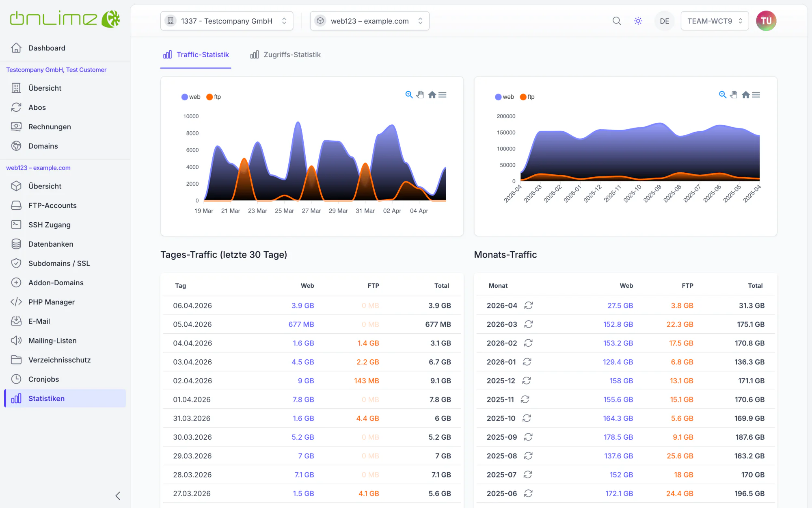Viewport: 812px width, 508px height.
Task: Click the search magnifier icon in header
Action: (616, 21)
